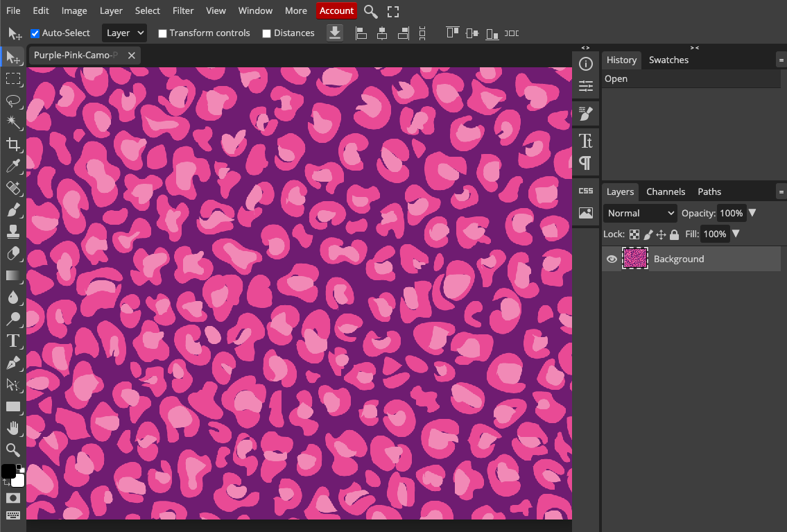Choose the Spot Healing Brush tool
The image size is (787, 532).
click(x=13, y=188)
